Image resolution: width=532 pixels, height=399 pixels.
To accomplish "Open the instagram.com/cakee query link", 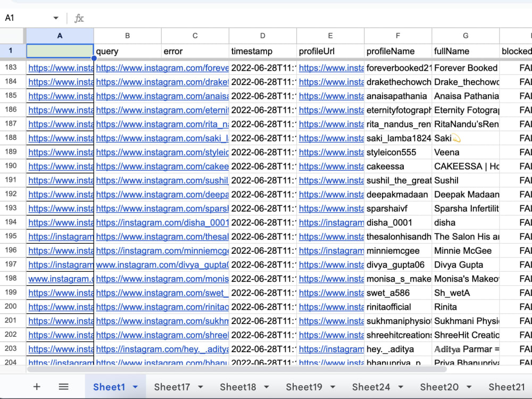I will tap(162, 166).
